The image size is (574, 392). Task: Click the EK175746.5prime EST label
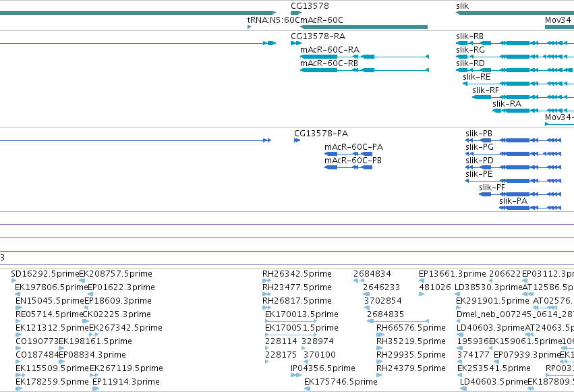341,382
